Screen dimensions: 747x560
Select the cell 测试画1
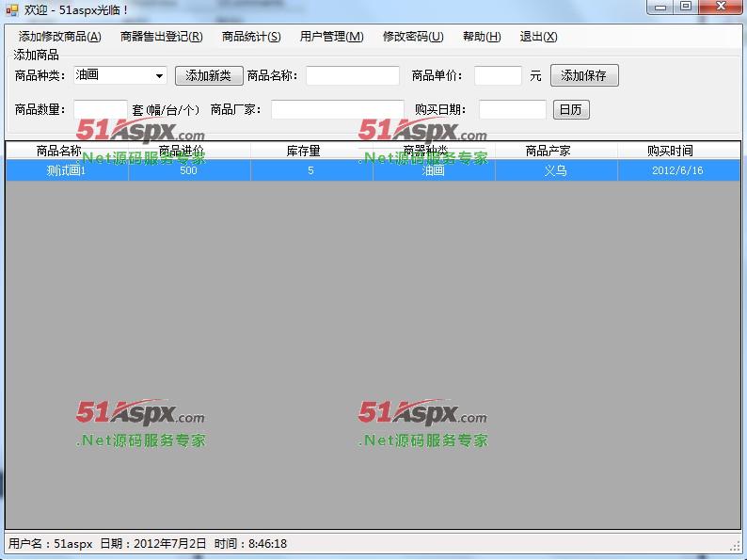pos(67,170)
